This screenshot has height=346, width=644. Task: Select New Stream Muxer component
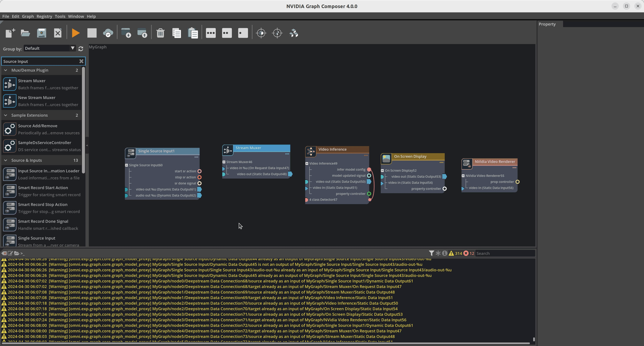click(x=41, y=101)
